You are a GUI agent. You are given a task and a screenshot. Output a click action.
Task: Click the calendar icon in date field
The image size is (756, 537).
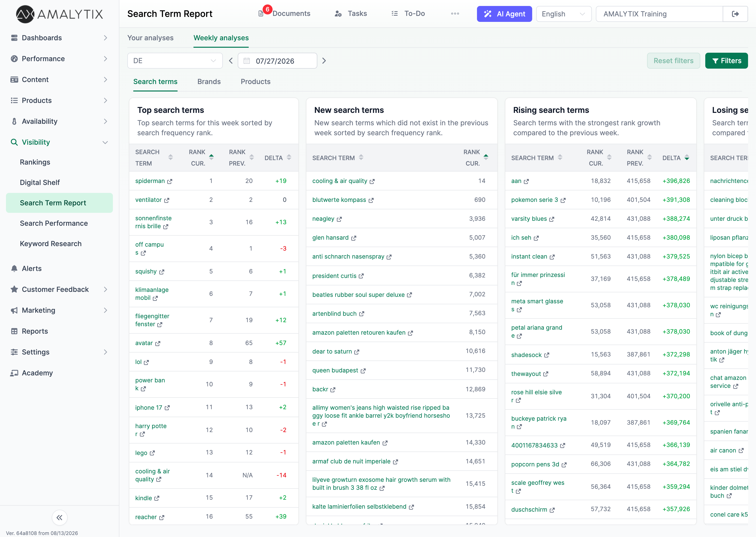(x=247, y=61)
